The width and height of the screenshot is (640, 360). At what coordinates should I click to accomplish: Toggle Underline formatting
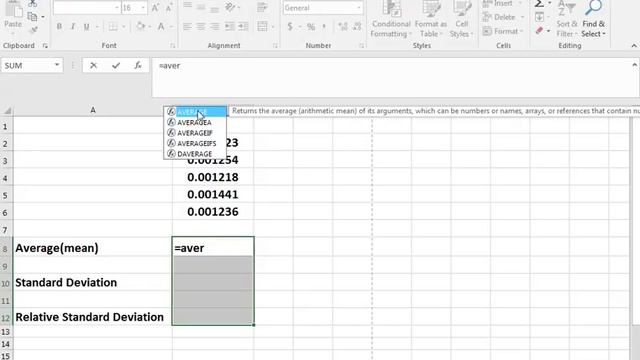pyautogui.click(x=86, y=27)
